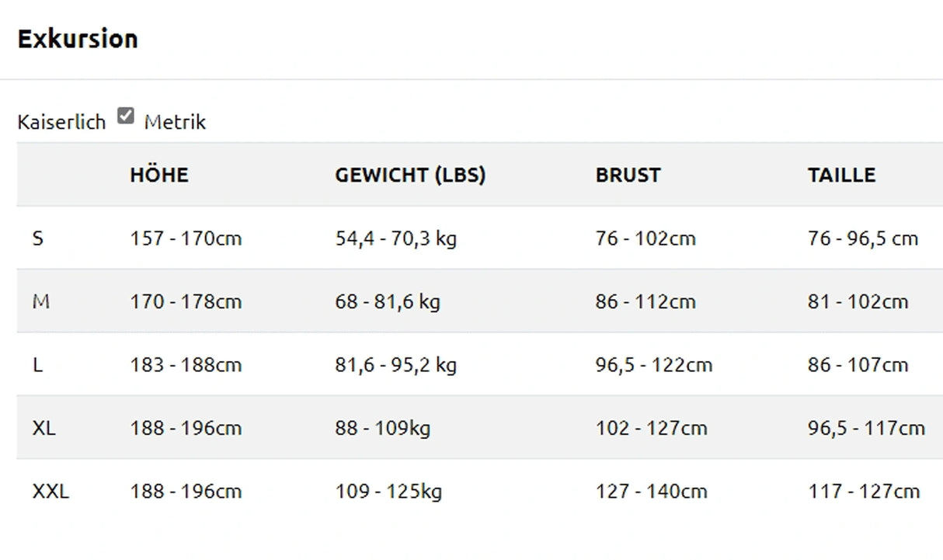The height and width of the screenshot is (560, 943).
Task: Select the XXL size row label
Action: (x=50, y=491)
